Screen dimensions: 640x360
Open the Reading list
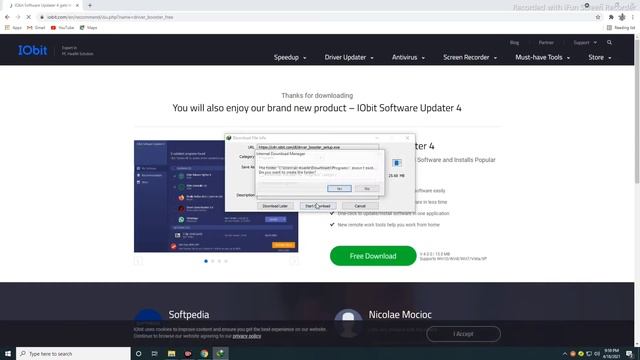[621, 28]
